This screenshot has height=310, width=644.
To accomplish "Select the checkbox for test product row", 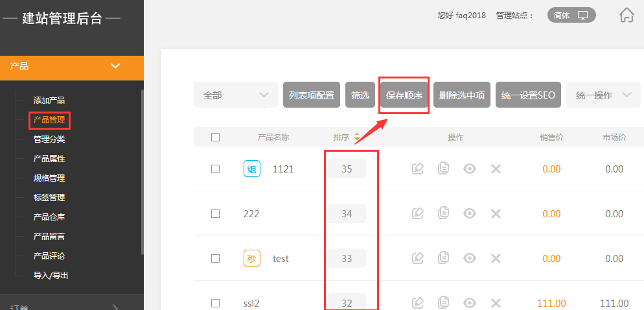I will pos(216,258).
